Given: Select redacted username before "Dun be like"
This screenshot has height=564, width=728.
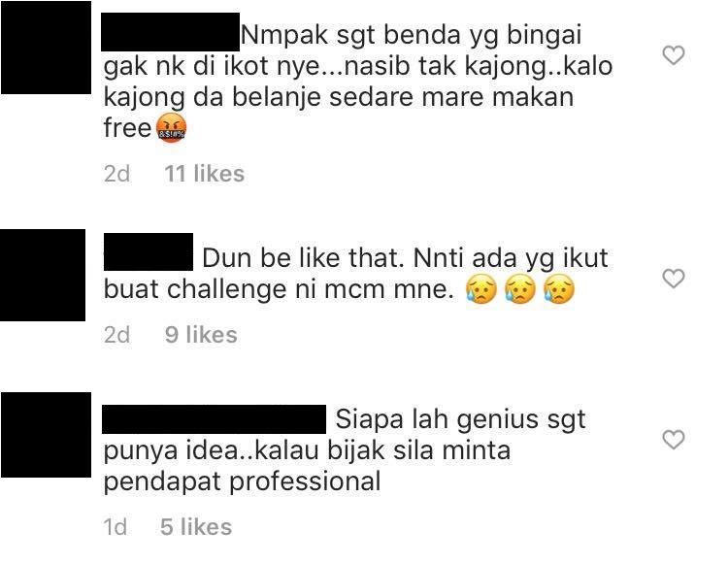Looking at the screenshot, I should point(149,252).
